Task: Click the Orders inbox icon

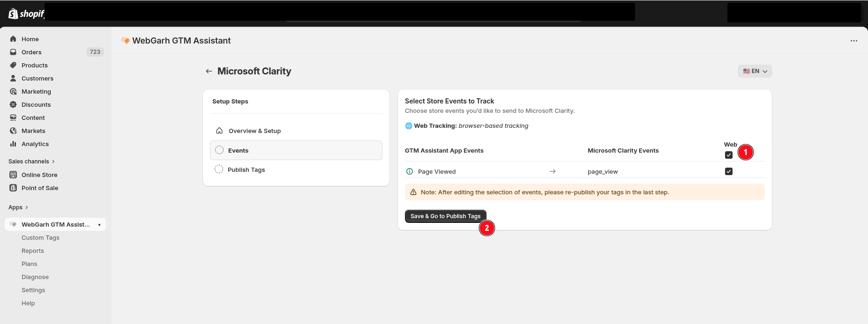Action: pyautogui.click(x=13, y=52)
